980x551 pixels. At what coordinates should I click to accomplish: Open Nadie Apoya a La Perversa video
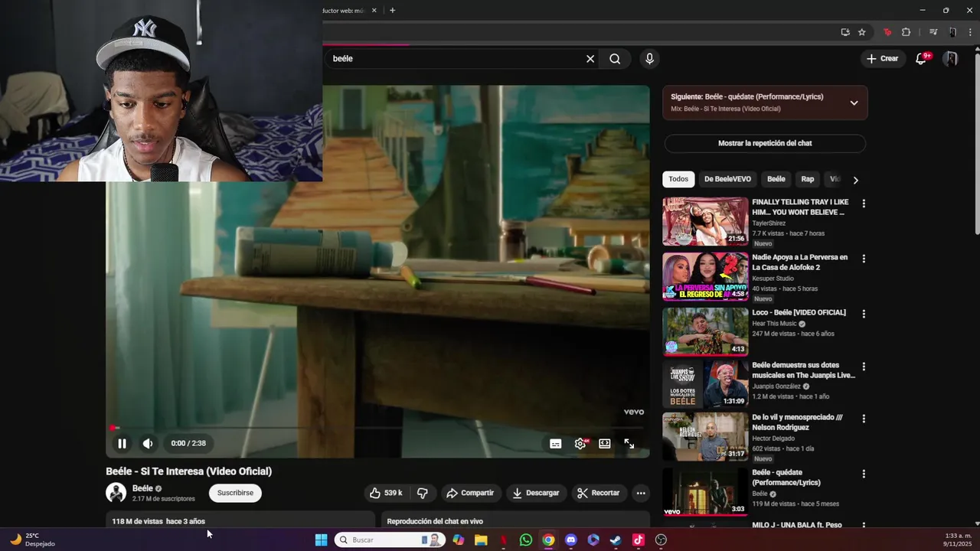pyautogui.click(x=705, y=276)
